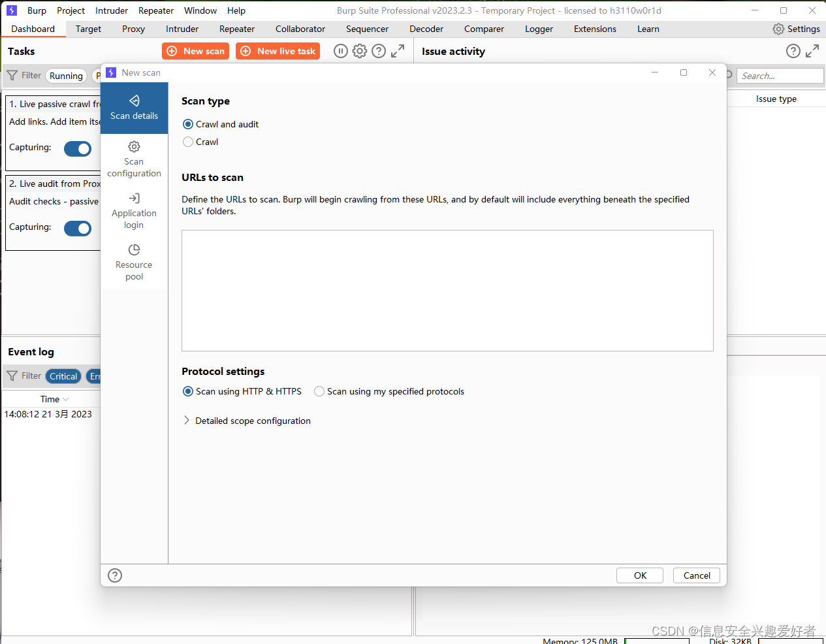Click the plus icon on New scan button

172,51
